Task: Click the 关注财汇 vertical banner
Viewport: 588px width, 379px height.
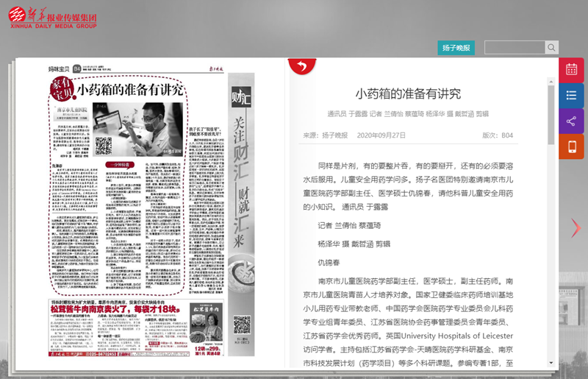Action: click(241, 214)
